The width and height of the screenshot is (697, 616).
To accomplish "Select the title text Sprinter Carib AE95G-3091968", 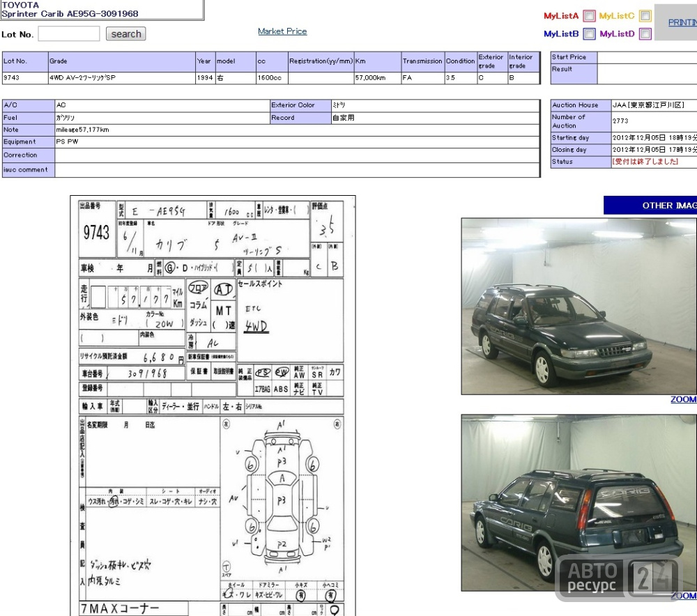I will (70, 14).
